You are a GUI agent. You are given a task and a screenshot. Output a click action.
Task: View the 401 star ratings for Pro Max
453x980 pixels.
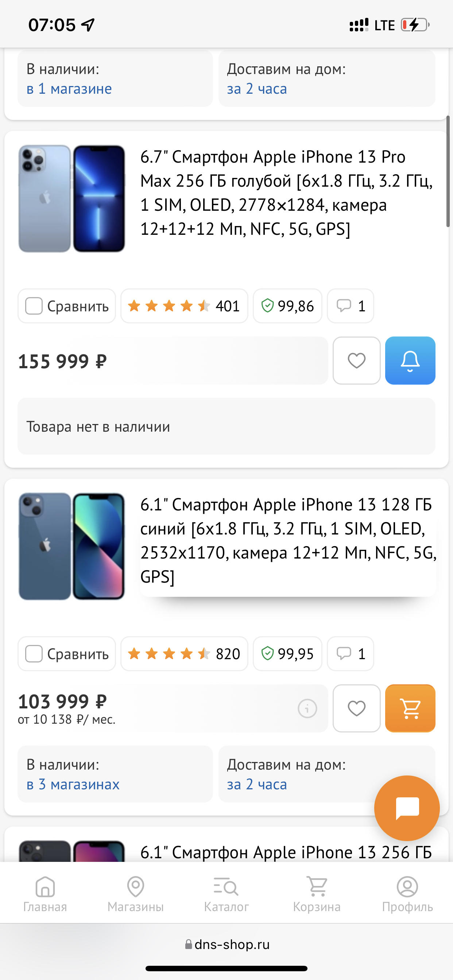pyautogui.click(x=184, y=306)
